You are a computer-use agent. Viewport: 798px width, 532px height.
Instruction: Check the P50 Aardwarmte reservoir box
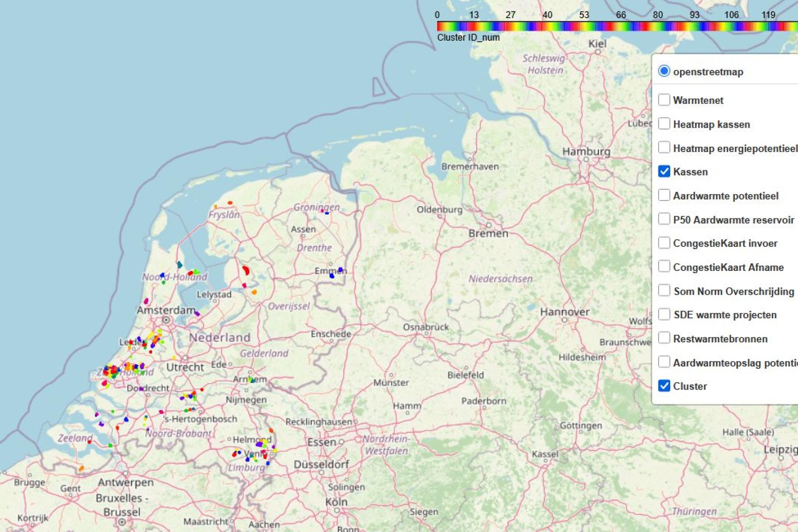click(664, 219)
